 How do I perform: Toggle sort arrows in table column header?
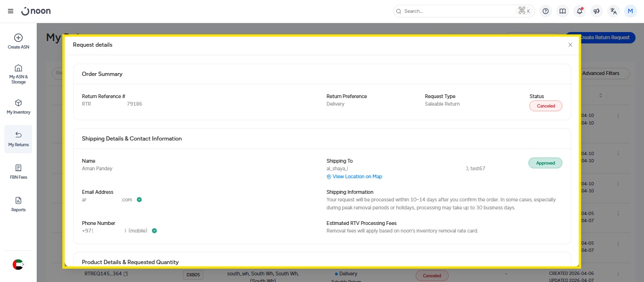tap(601, 95)
